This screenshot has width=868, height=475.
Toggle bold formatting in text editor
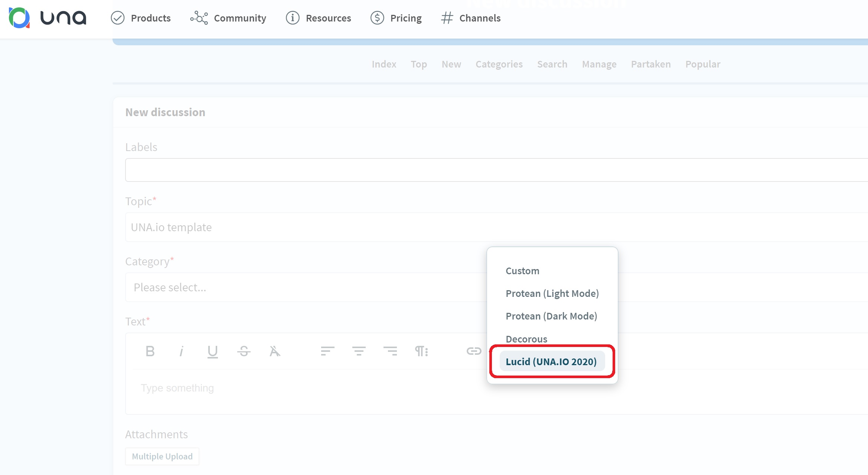click(x=150, y=351)
